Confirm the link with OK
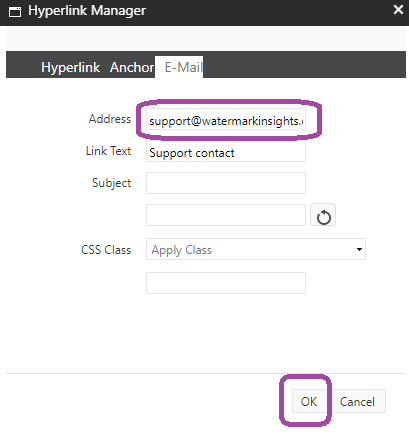409x435 pixels. [309, 401]
